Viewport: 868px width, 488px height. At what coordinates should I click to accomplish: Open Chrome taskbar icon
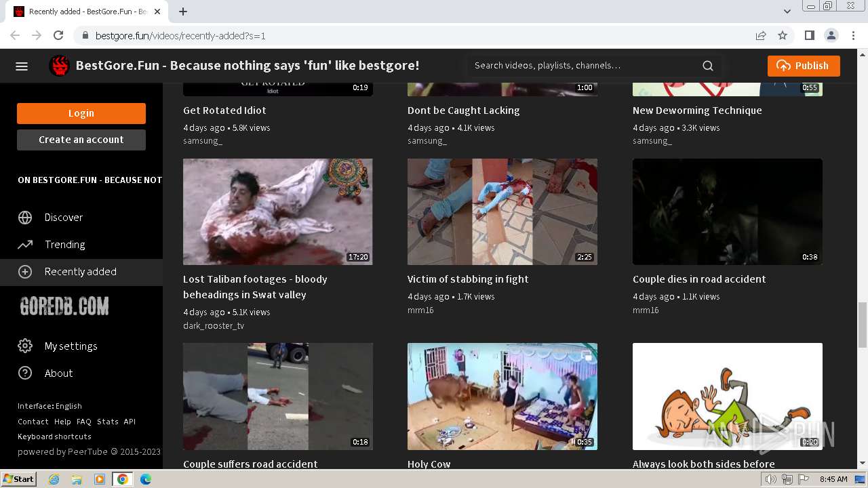(x=123, y=479)
